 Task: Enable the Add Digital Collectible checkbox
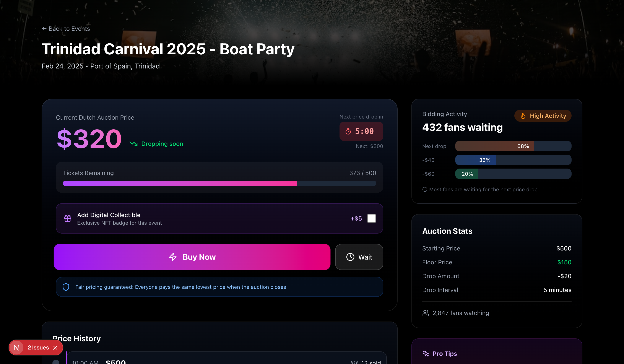click(x=371, y=218)
